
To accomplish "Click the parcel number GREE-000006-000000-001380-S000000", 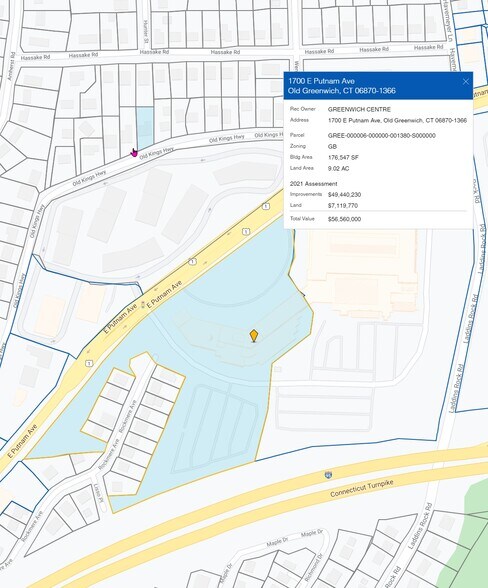I will (381, 135).
